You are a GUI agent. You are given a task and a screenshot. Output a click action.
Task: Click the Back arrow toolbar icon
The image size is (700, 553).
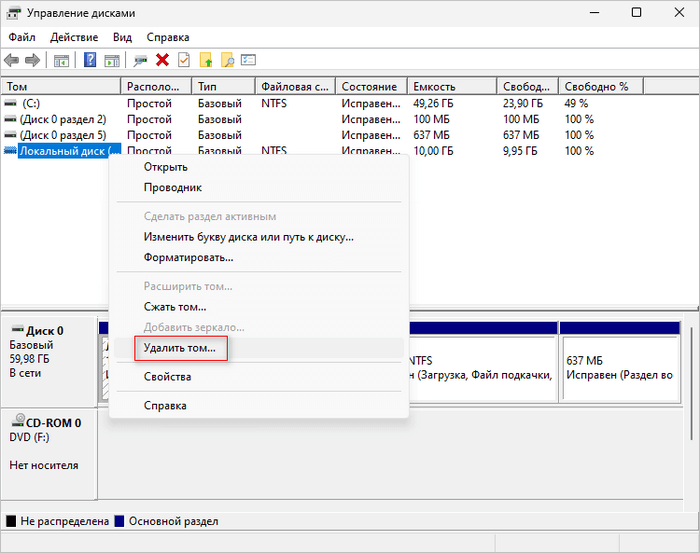coord(12,61)
